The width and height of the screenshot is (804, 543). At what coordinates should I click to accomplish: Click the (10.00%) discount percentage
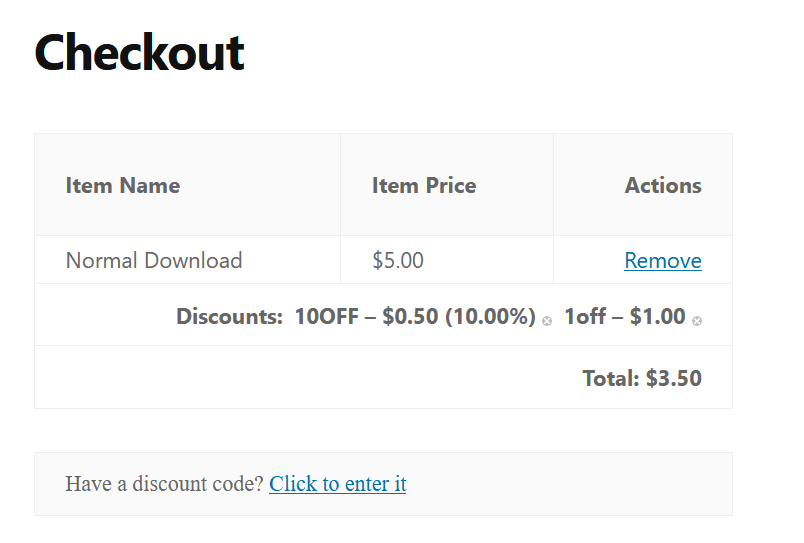tap(490, 317)
